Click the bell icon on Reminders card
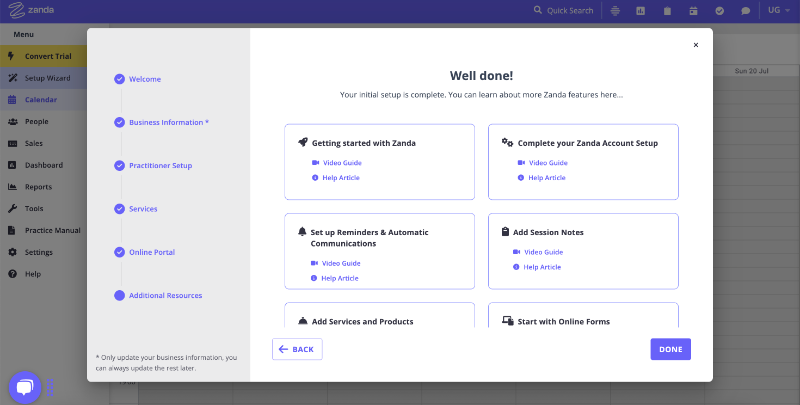The width and height of the screenshot is (800, 405). pos(302,232)
